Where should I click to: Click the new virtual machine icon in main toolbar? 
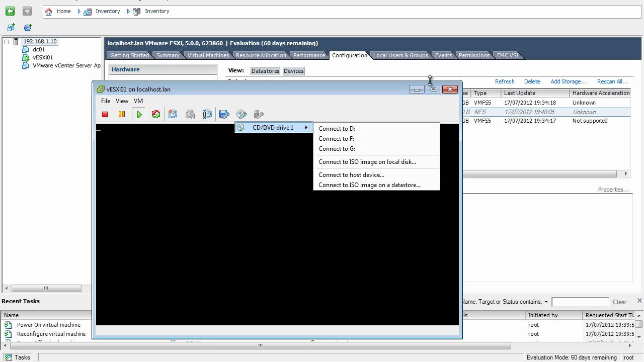(x=11, y=28)
